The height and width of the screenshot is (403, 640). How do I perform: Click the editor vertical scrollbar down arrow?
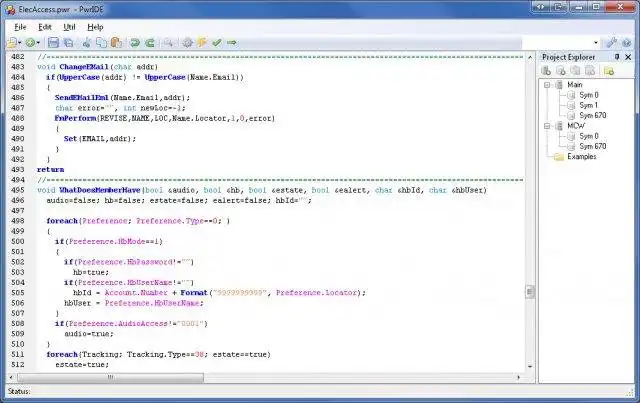530,366
